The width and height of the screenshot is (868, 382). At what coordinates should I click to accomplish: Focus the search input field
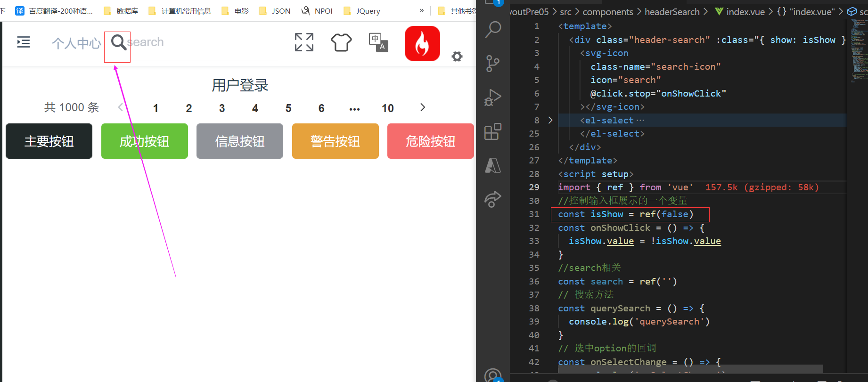coord(203,42)
